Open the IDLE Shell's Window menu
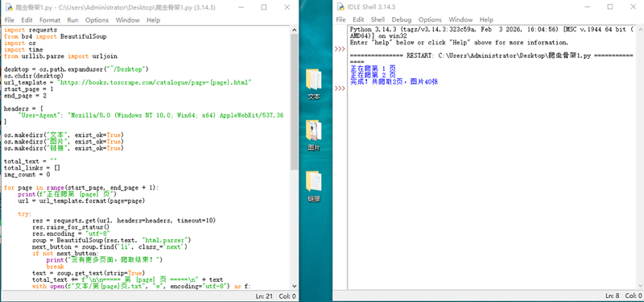 [x=460, y=19]
